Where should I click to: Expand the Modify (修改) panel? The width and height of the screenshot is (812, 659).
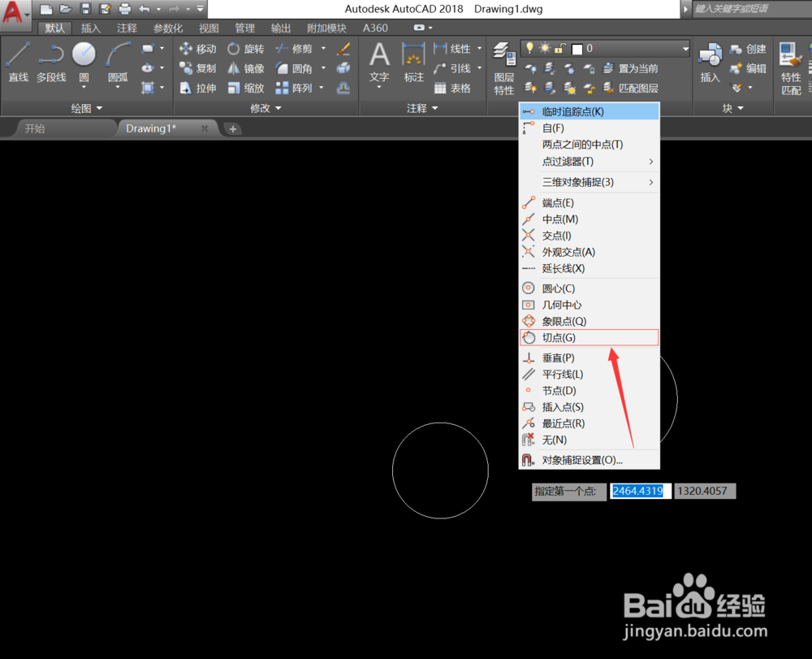click(x=266, y=108)
